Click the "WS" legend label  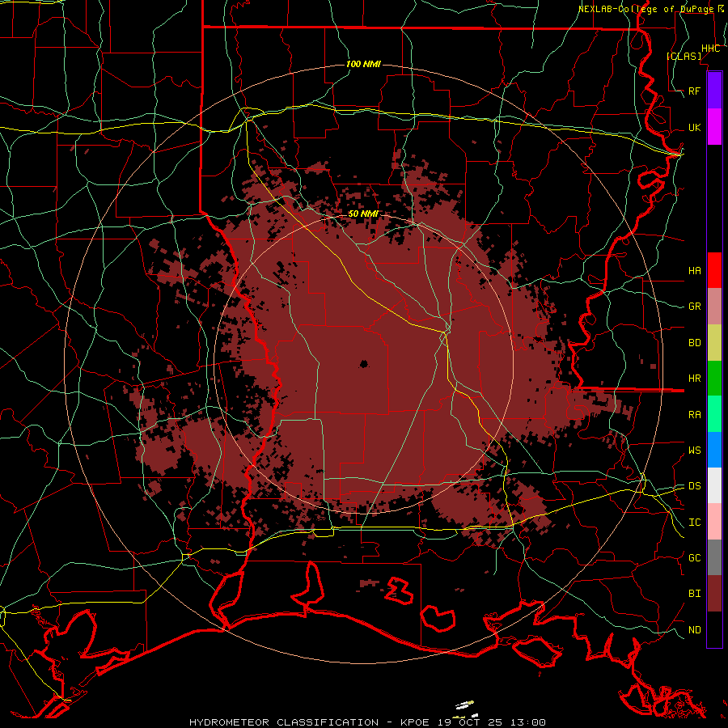pyautogui.click(x=695, y=450)
